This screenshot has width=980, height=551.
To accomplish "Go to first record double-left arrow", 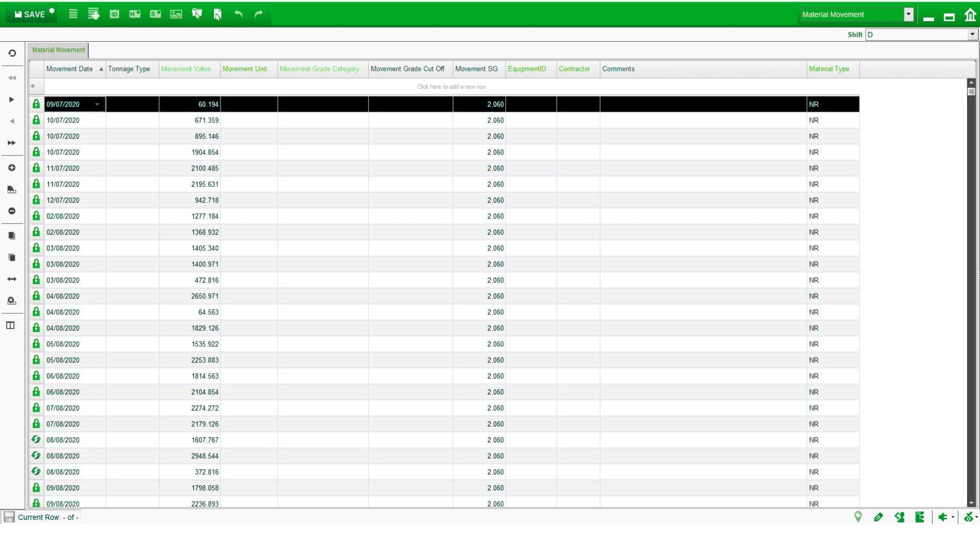I will (x=12, y=78).
